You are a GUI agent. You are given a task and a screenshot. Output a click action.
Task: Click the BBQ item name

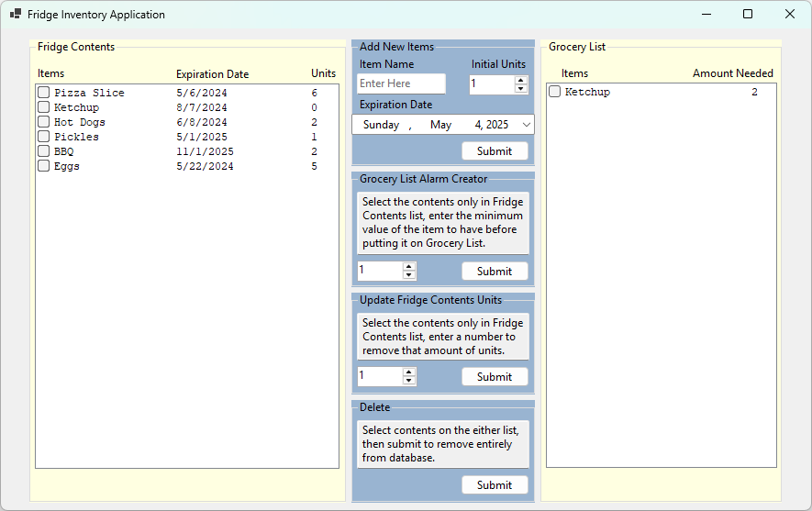coord(63,151)
